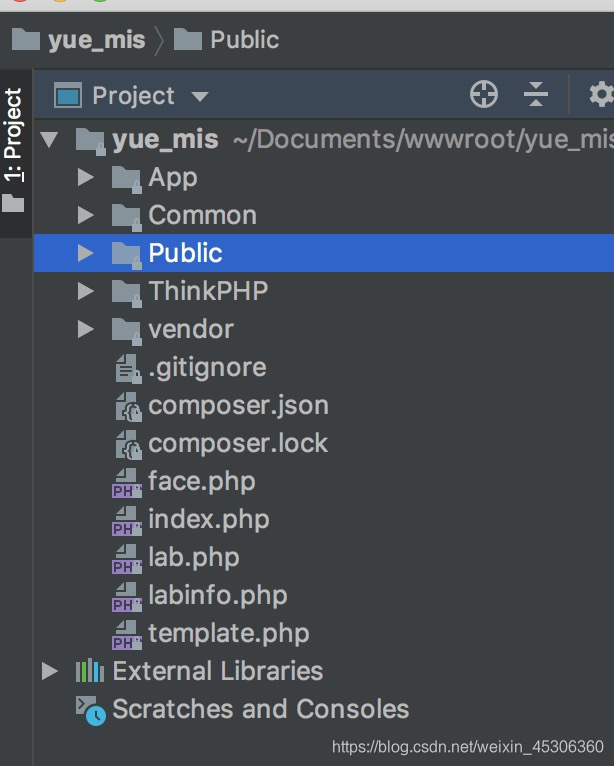Click the composer.lock file icon

[x=128, y=445]
